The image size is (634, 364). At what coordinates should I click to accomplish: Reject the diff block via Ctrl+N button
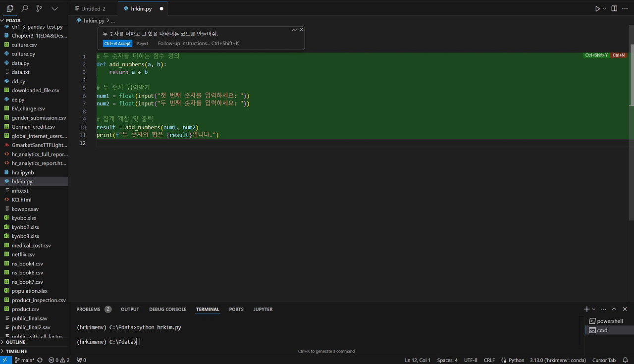tap(619, 55)
